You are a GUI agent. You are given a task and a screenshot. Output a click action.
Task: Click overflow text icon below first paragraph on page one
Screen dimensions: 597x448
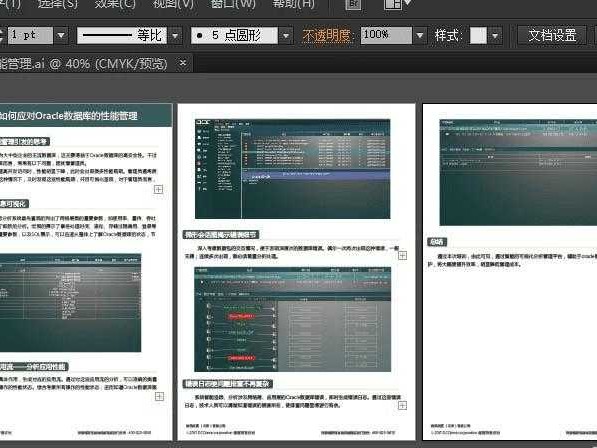(158, 189)
